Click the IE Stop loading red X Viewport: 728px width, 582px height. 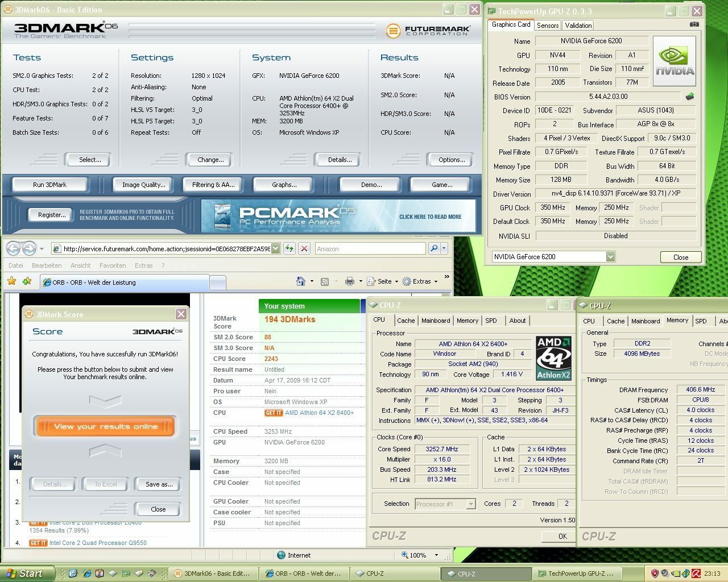pyautogui.click(x=304, y=248)
